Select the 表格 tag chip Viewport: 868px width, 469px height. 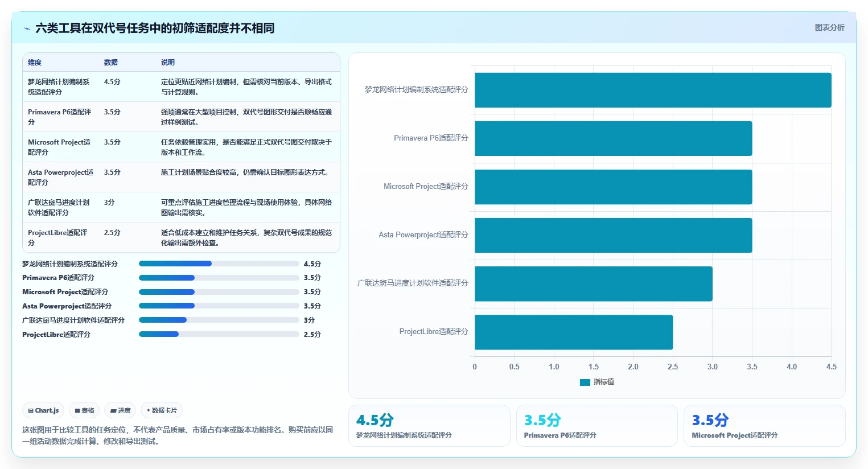pyautogui.click(x=84, y=410)
